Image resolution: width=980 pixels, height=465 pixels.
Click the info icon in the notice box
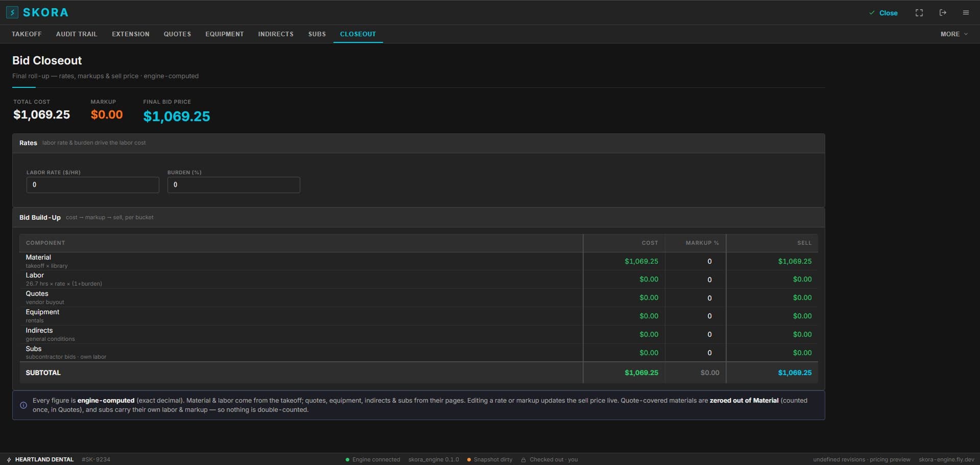(23, 405)
